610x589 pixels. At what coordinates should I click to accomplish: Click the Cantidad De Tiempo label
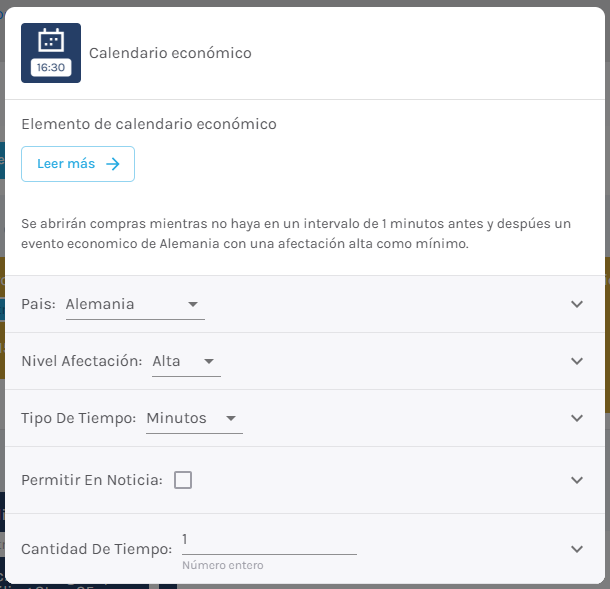tap(96, 549)
